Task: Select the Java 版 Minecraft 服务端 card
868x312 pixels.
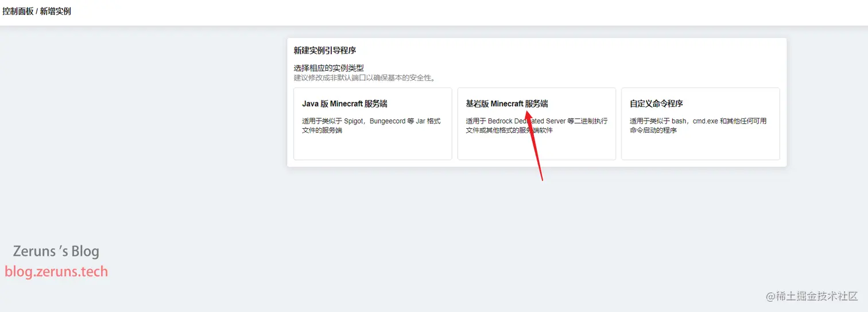Action: point(373,124)
